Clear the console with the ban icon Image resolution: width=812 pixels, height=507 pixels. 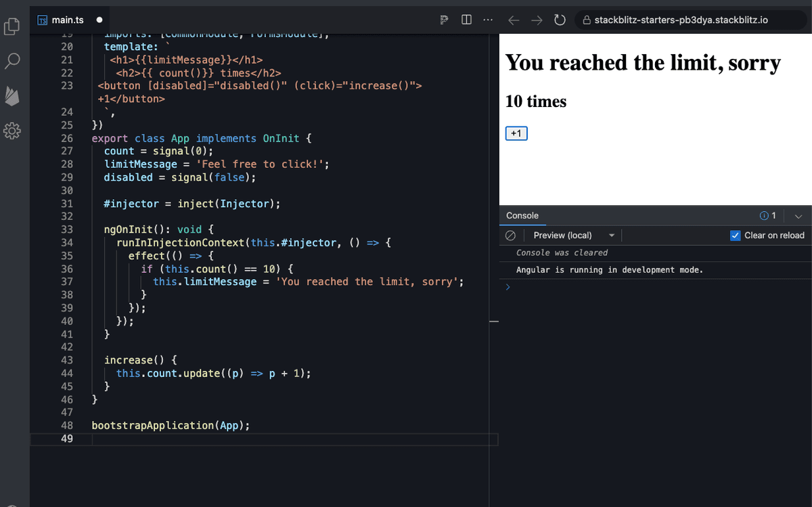[x=512, y=236]
